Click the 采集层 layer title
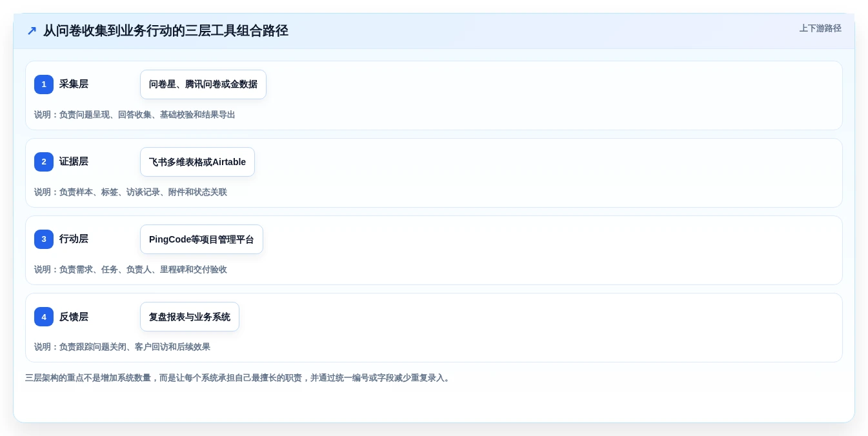Viewport: 868px width, 436px height. tap(74, 84)
